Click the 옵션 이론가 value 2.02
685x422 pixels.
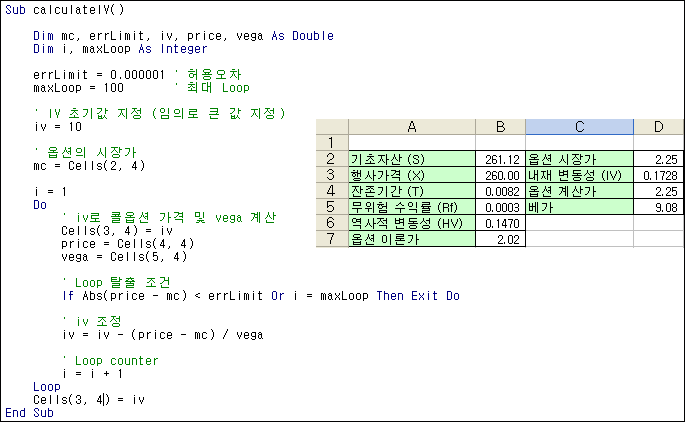tap(500, 240)
